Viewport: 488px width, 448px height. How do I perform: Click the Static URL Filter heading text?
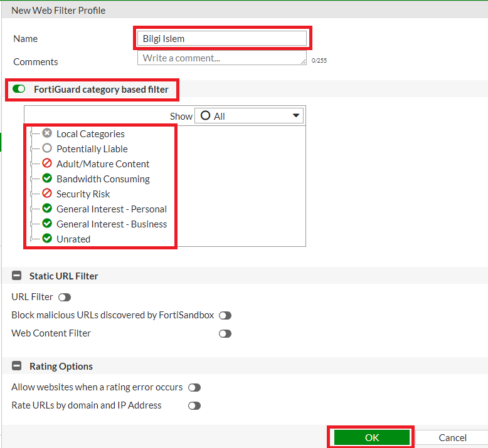pyautogui.click(x=63, y=276)
